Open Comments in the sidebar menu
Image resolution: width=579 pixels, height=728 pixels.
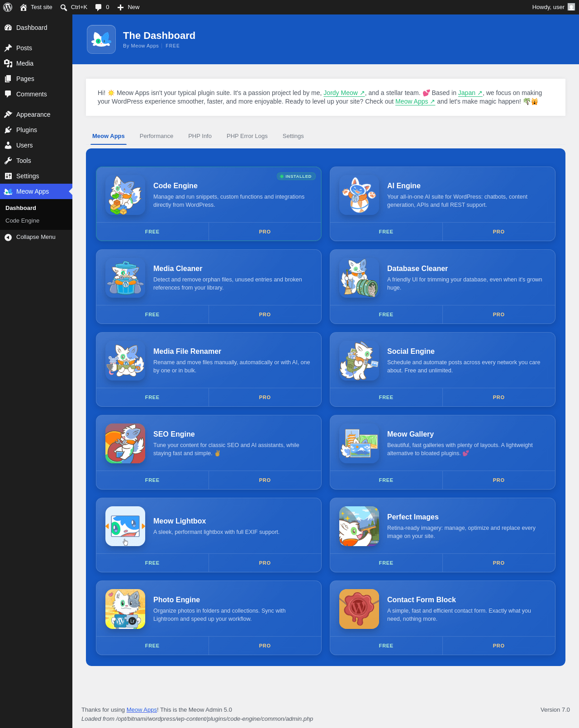(36, 94)
